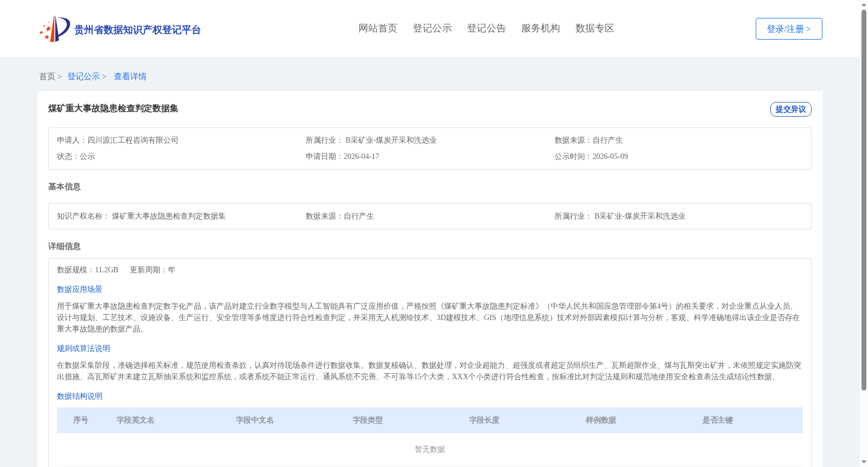The height and width of the screenshot is (467, 868).
Task: Click the 登录/注册 button
Action: [x=789, y=29]
